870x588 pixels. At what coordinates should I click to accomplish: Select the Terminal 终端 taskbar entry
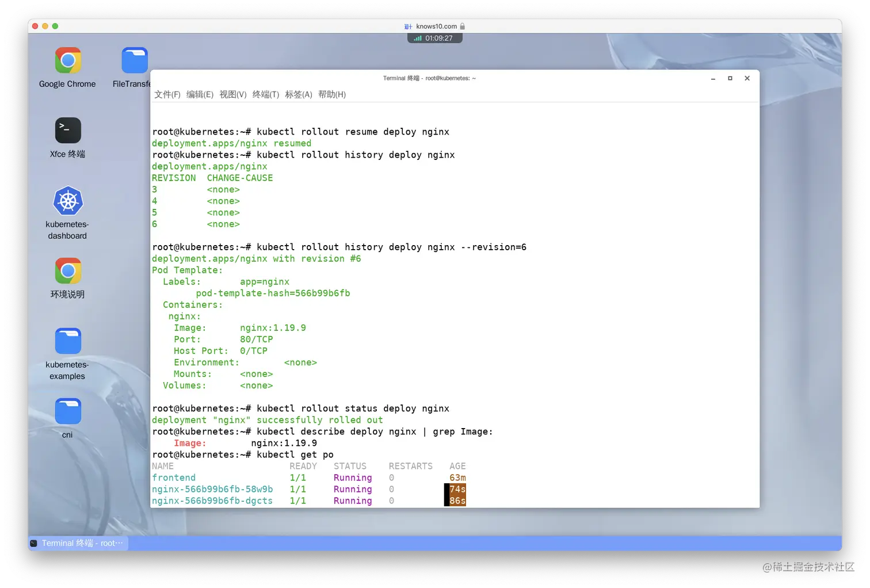(x=78, y=543)
